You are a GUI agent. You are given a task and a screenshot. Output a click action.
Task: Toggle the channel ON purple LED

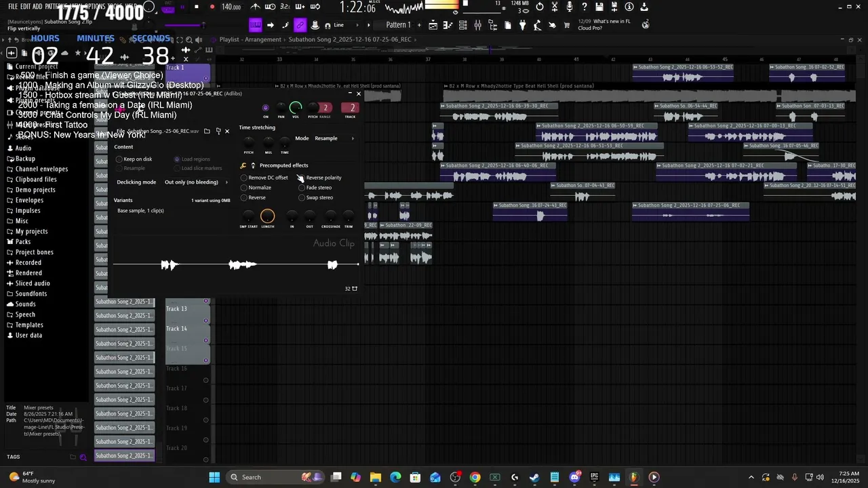click(x=265, y=108)
